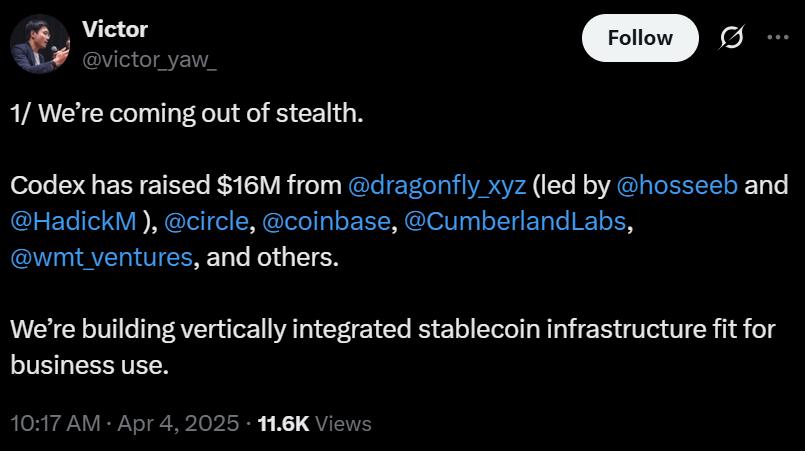This screenshot has height=451, width=805.
Task: Click the Grok slashed-circle icon
Action: pyautogui.click(x=731, y=38)
